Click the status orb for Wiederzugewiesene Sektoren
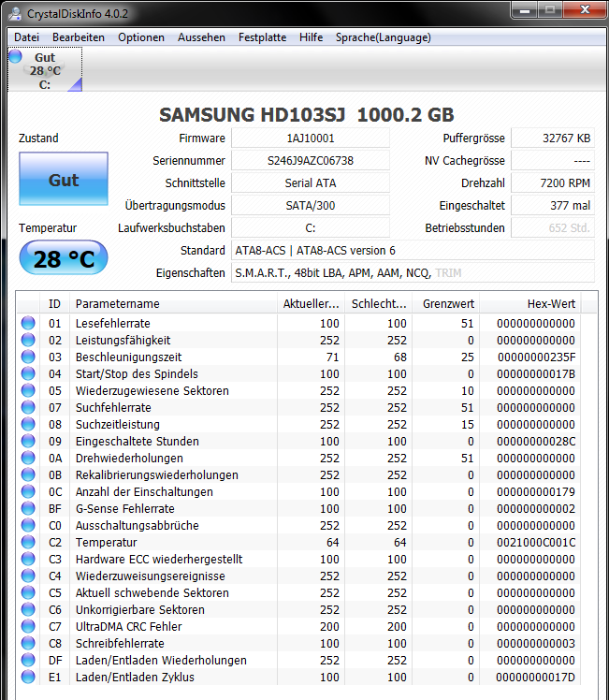The width and height of the screenshot is (609, 700). (x=28, y=390)
